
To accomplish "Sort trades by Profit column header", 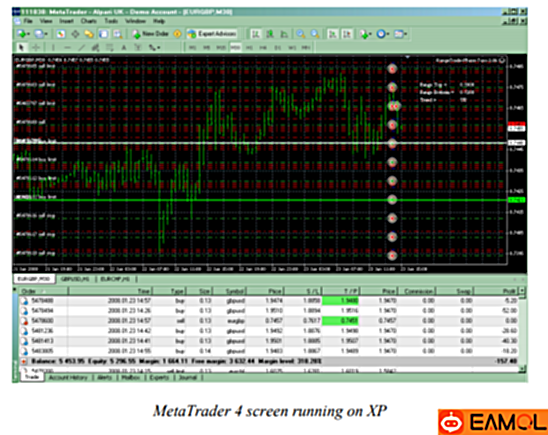I will [x=496, y=291].
